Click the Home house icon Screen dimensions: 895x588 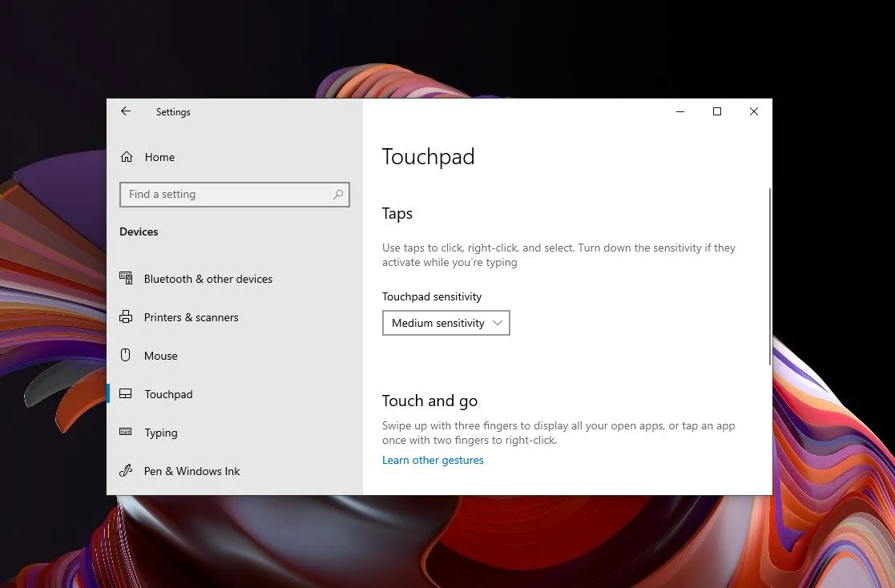(x=127, y=158)
